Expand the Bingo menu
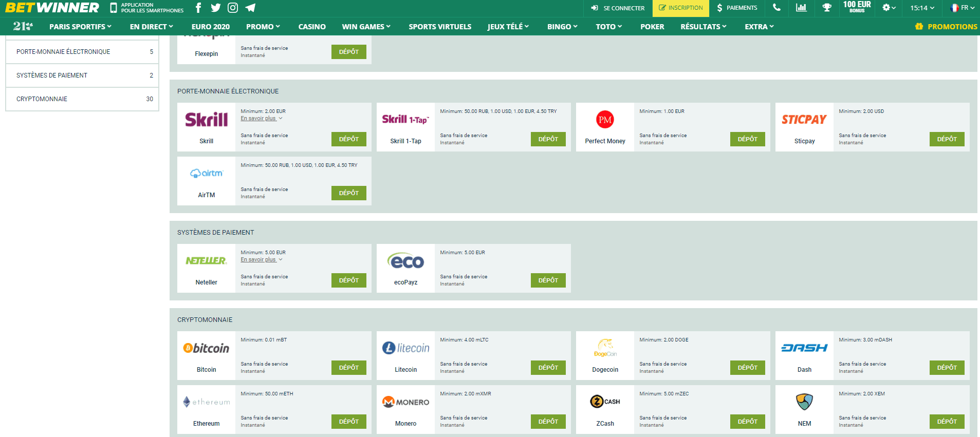 pos(562,27)
